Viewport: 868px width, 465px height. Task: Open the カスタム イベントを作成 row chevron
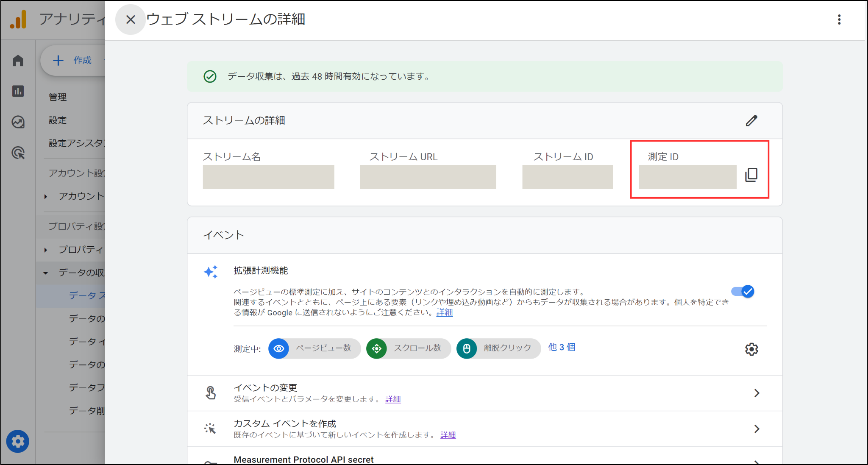(757, 429)
